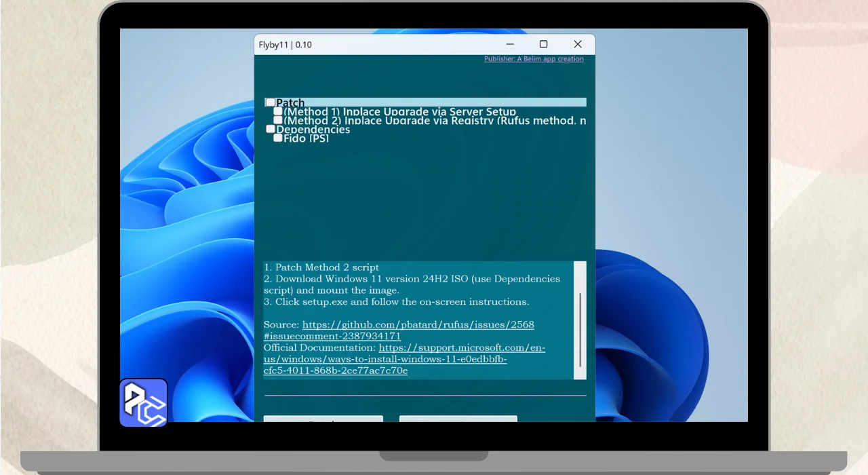Open the GitHub rufus issues source link
The width and height of the screenshot is (868, 475).
click(x=418, y=325)
